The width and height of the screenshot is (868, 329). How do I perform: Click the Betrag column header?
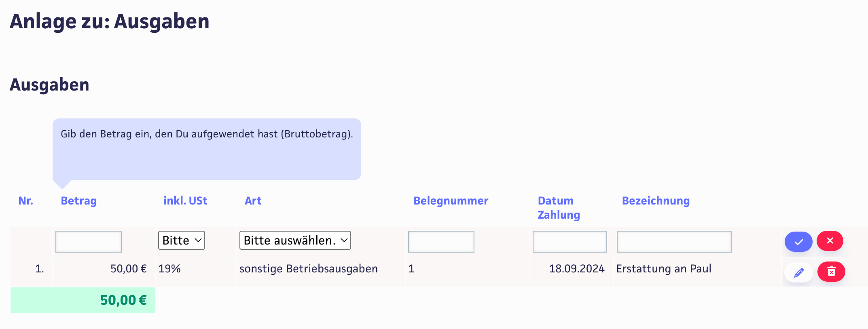(x=79, y=201)
